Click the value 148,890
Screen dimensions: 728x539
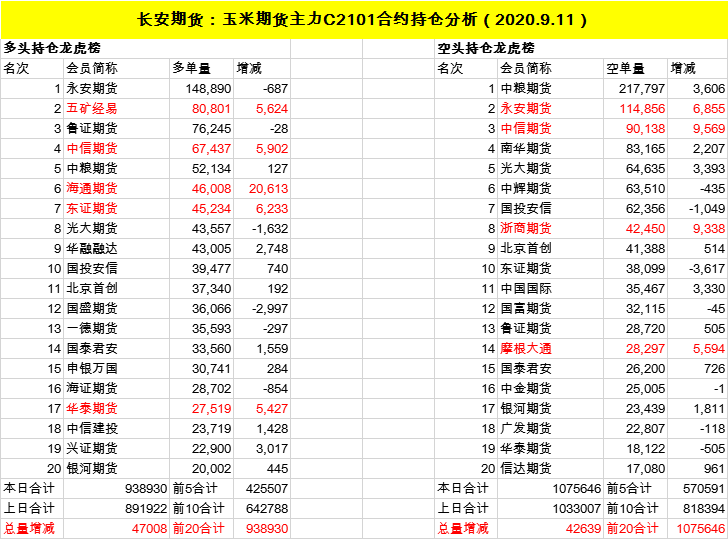point(202,88)
